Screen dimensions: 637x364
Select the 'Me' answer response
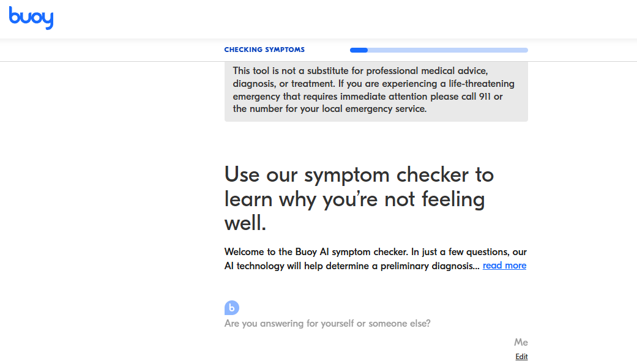click(x=521, y=342)
